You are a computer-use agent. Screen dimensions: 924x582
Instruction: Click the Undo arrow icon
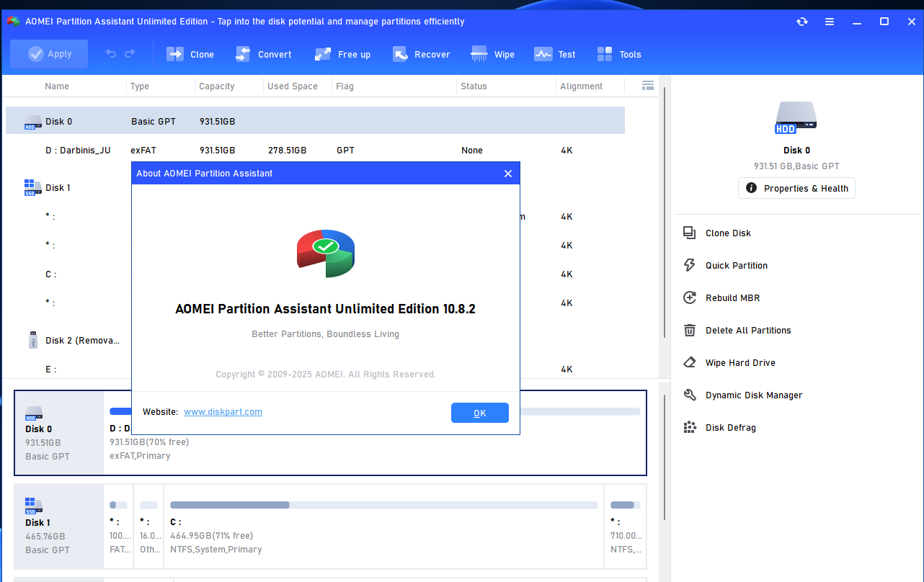pos(111,54)
